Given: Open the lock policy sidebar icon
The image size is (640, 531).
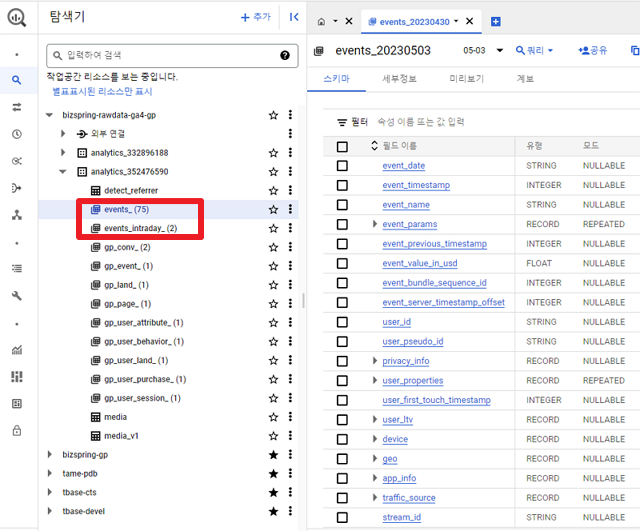Looking at the screenshot, I should tap(17, 430).
